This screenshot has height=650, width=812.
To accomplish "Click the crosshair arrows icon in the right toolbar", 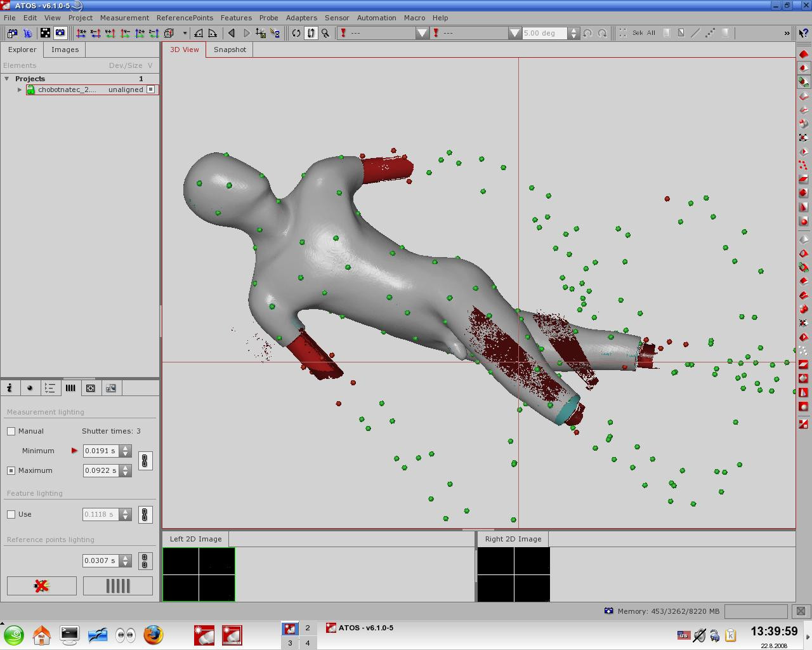I will [x=802, y=137].
